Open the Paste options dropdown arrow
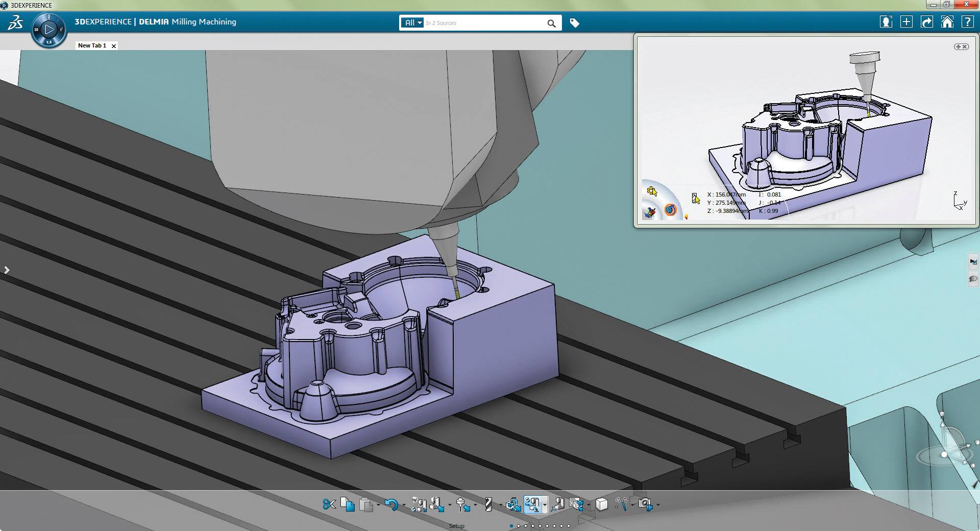 (378, 505)
